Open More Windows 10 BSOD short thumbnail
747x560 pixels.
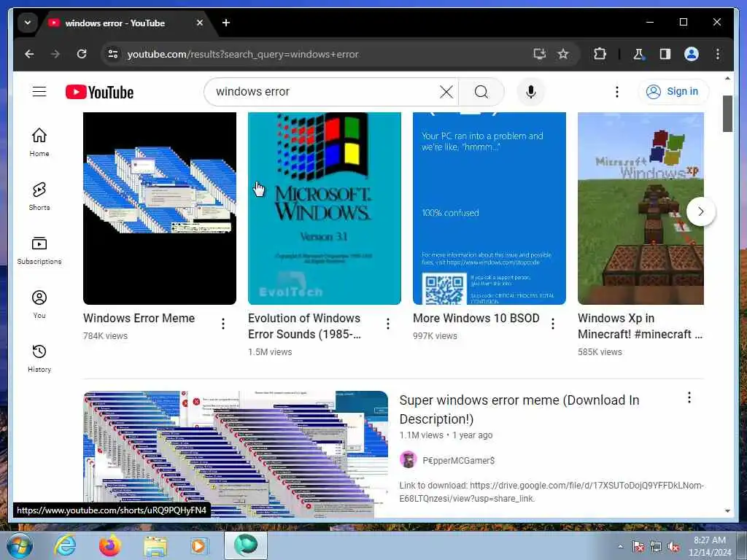coord(489,208)
